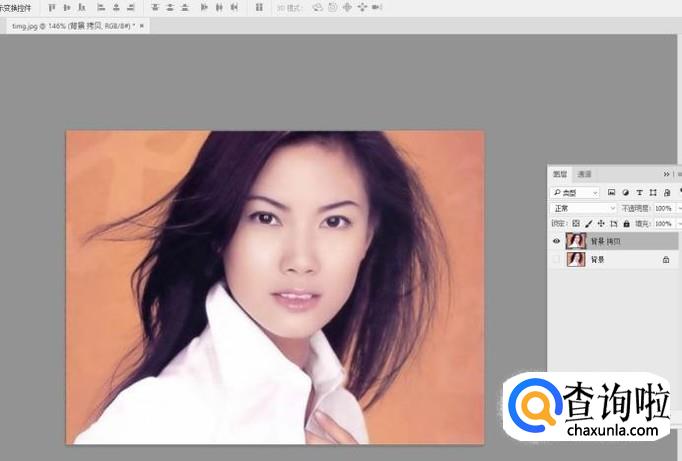
Task: Click the lock image pixels brush icon
Action: coord(588,224)
